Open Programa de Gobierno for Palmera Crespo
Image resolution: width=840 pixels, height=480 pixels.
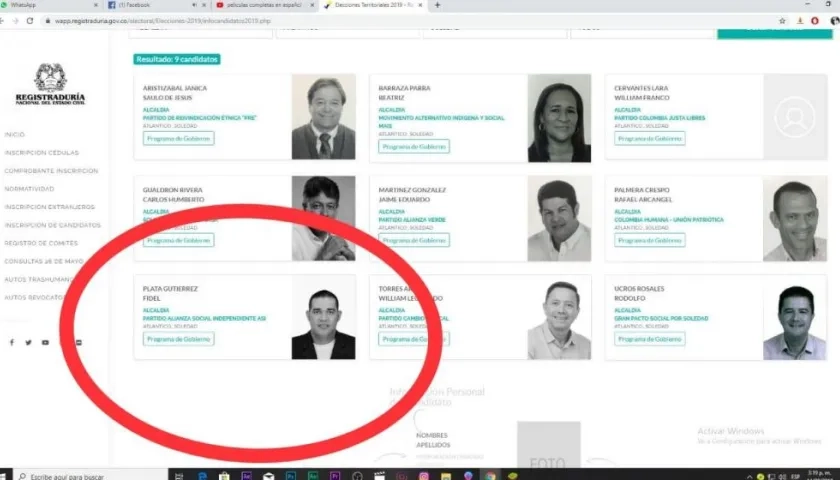[649, 241]
